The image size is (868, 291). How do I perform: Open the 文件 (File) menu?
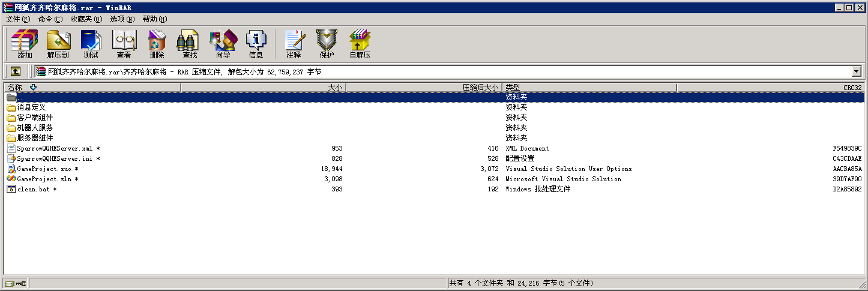pos(17,19)
